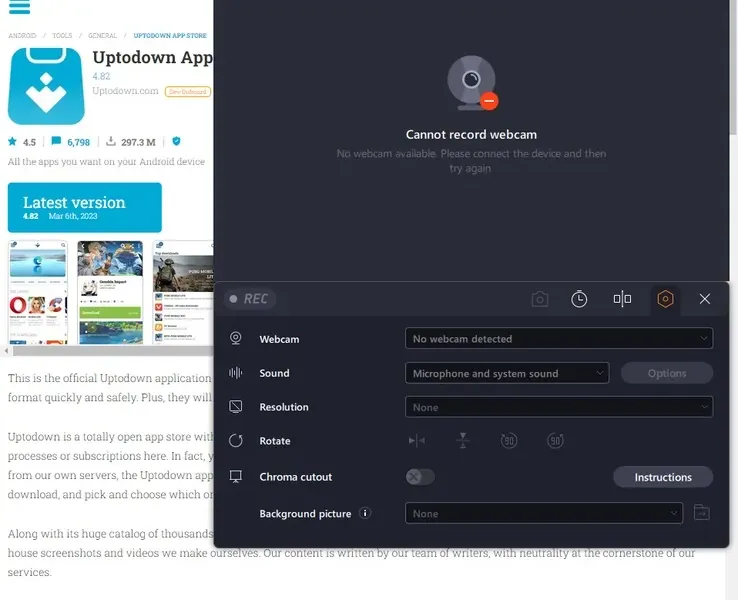The width and height of the screenshot is (738, 600).
Task: Click the Webcam row icon
Action: 236,338
